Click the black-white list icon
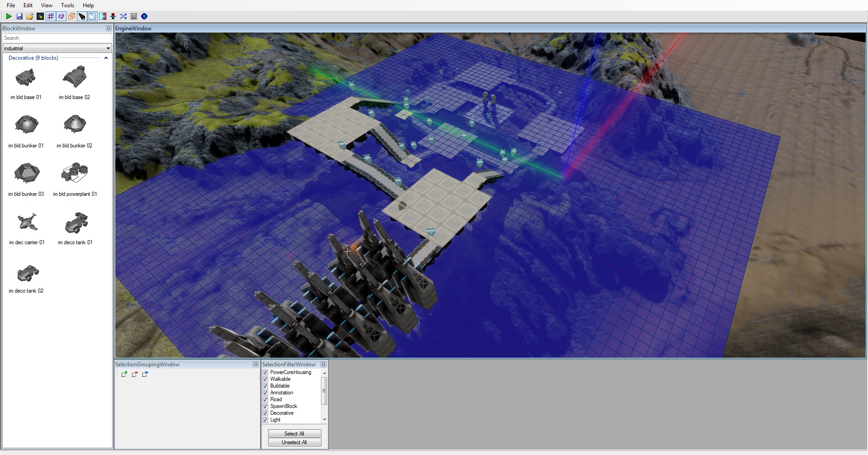The image size is (868, 455). point(134,16)
